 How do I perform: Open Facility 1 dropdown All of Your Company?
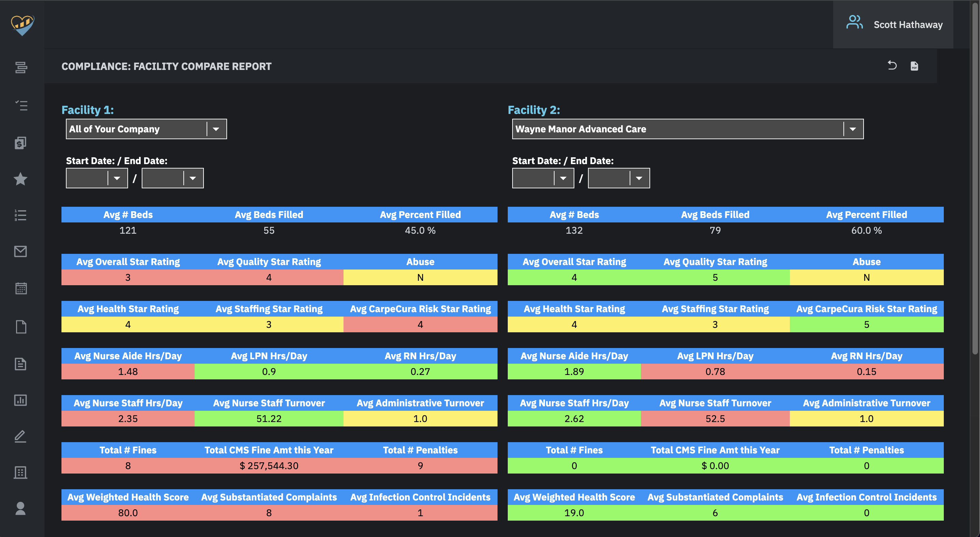click(146, 129)
